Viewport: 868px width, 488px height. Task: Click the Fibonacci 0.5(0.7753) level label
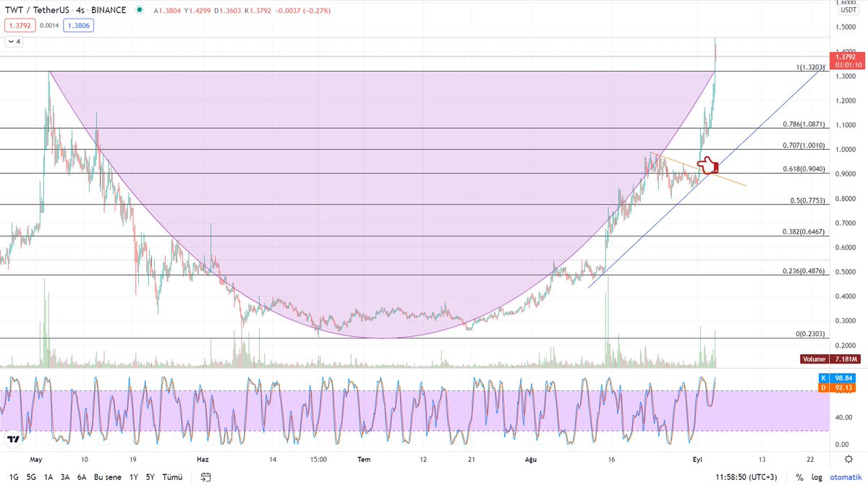(x=808, y=200)
